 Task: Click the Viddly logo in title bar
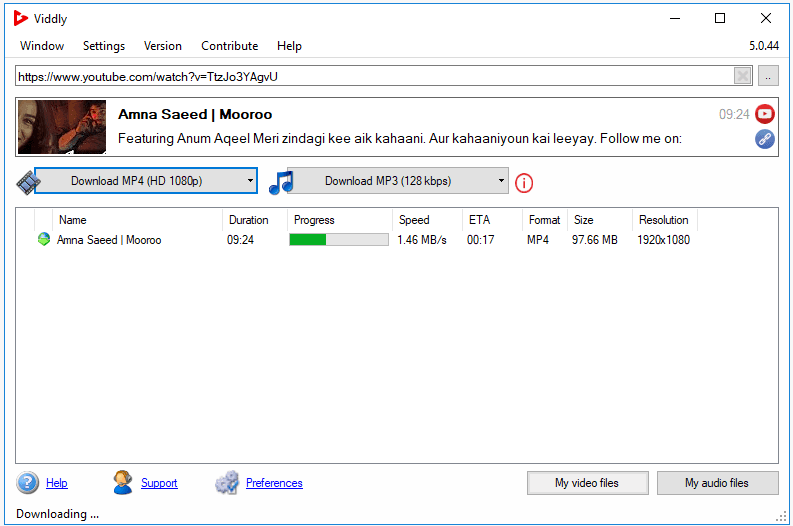[21, 18]
